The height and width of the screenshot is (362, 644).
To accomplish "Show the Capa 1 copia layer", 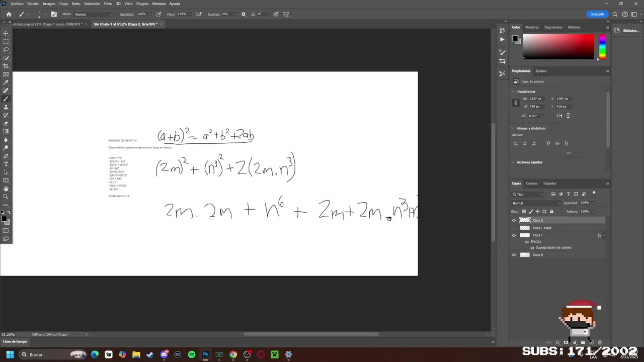I will point(514,228).
